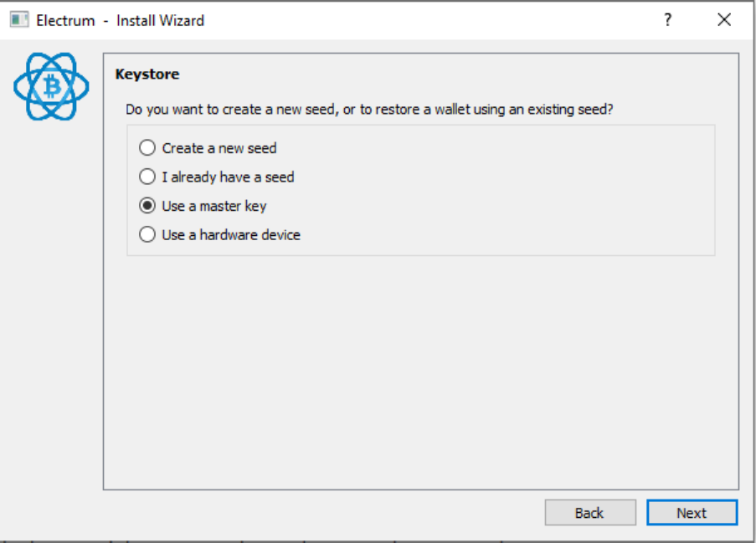Choose the "I already have a seed" radio button
This screenshot has height=543, width=756.
[x=147, y=177]
